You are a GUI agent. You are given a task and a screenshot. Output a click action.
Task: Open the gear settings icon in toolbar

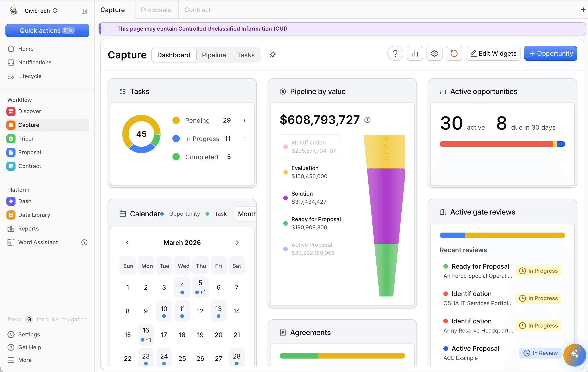434,53
